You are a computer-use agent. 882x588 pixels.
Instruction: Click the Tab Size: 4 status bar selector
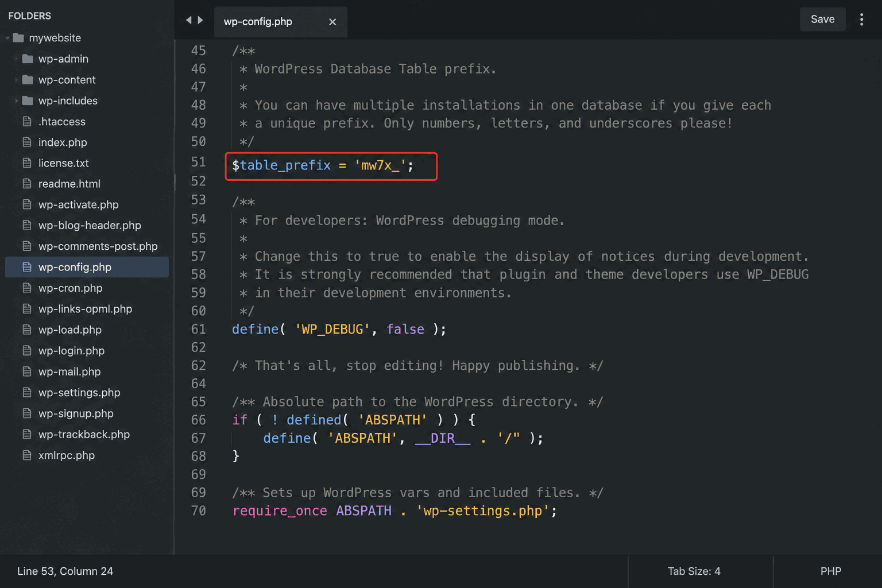[x=694, y=571]
